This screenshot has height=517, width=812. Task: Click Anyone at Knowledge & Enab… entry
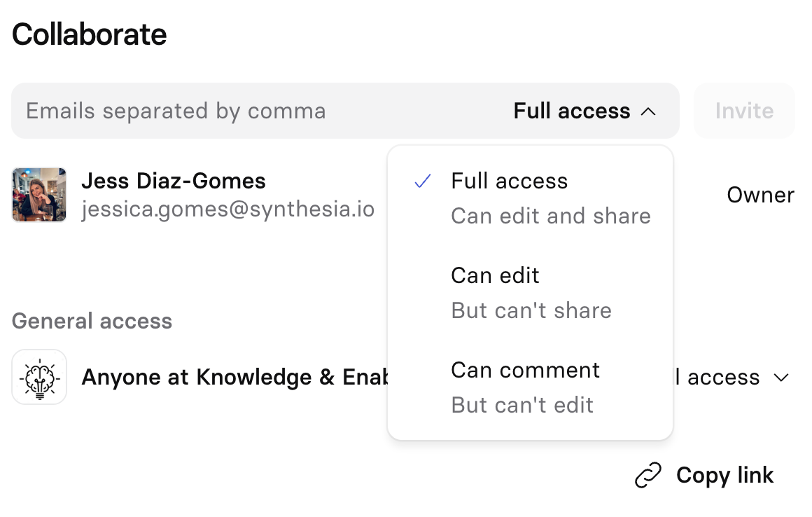[235, 378]
